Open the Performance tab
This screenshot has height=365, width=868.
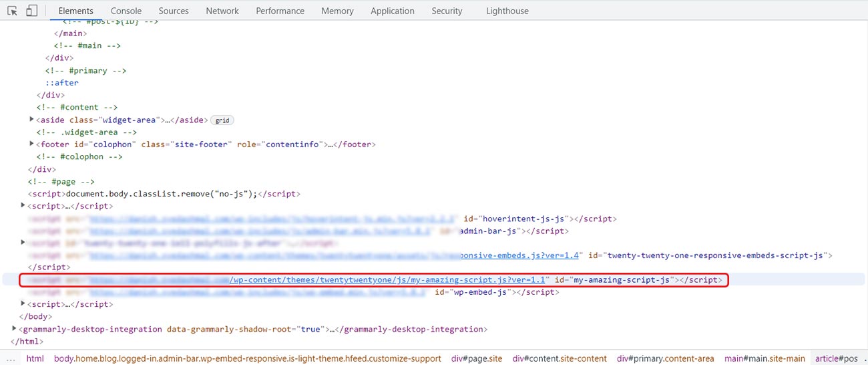click(280, 11)
